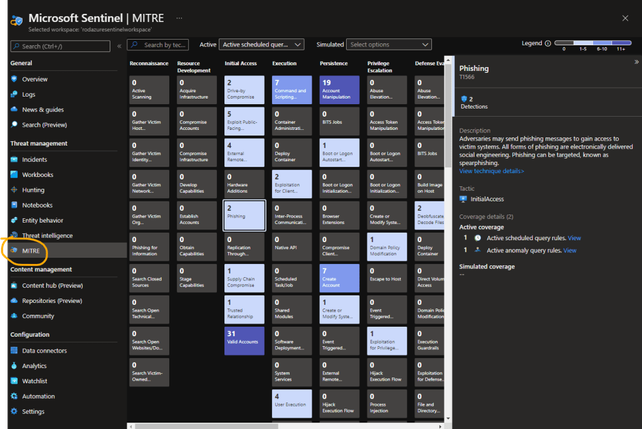
Task: Select the Create Account tile with 7
Action: click(x=339, y=278)
